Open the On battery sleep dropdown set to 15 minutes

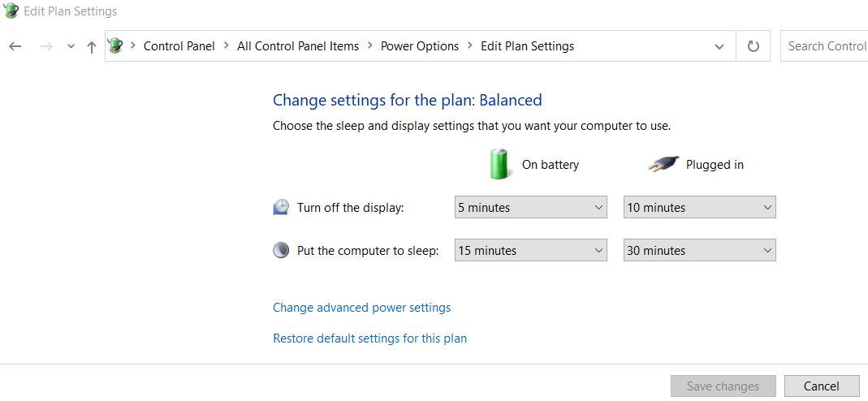tap(531, 251)
